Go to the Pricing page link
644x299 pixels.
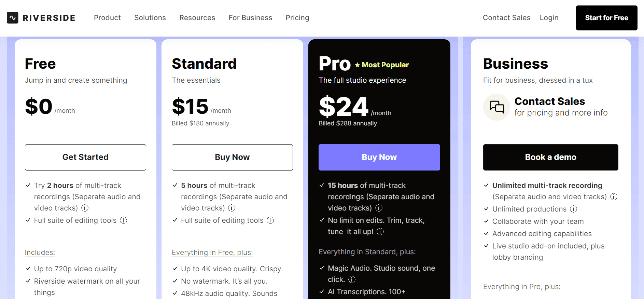(x=297, y=18)
